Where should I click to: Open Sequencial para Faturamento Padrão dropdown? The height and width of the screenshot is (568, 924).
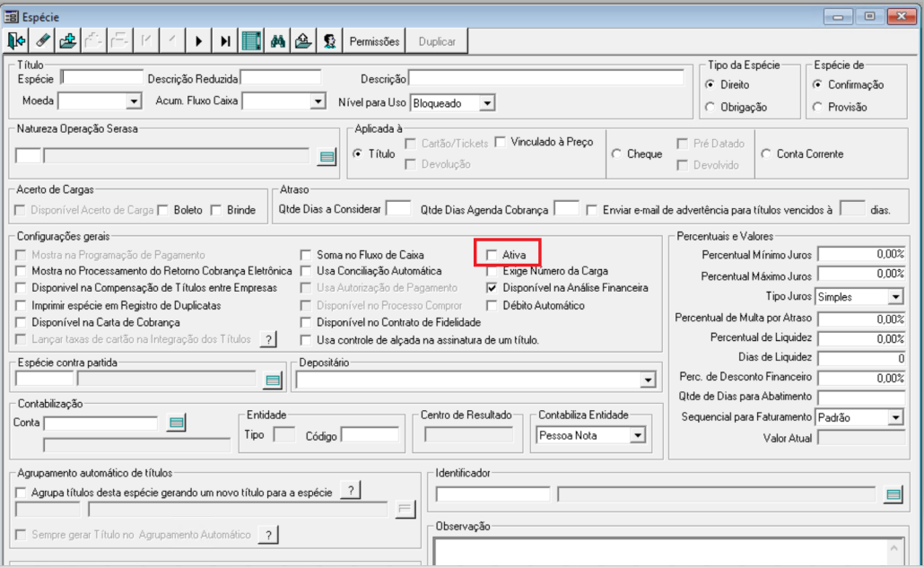(895, 418)
